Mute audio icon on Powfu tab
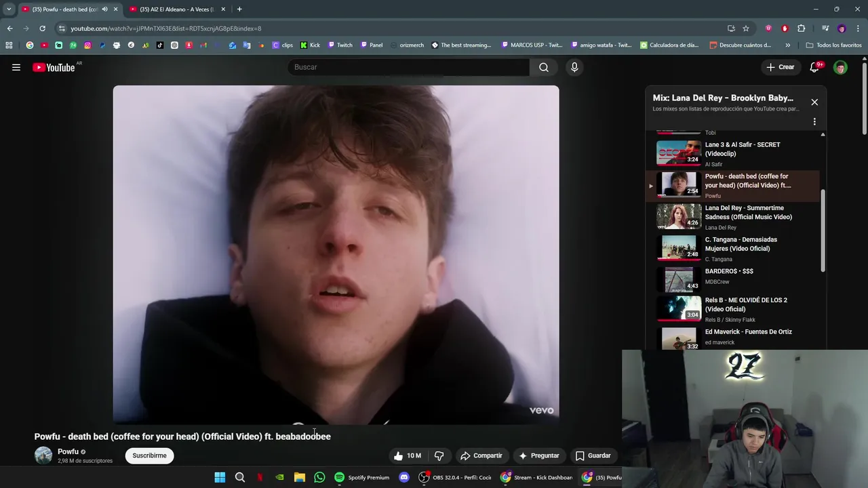 pos(104,9)
